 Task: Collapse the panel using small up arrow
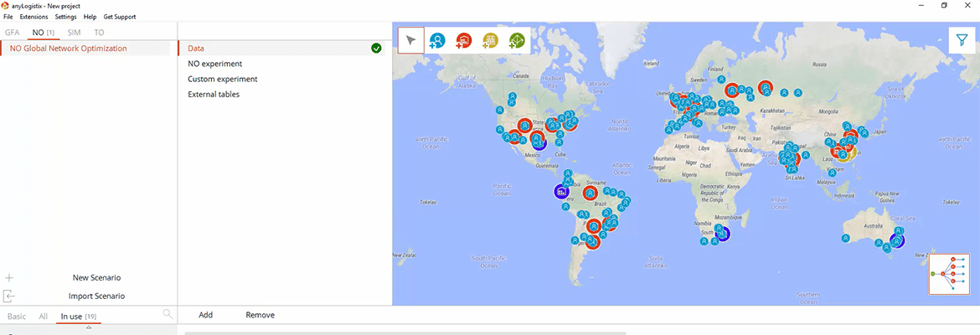coord(88,327)
